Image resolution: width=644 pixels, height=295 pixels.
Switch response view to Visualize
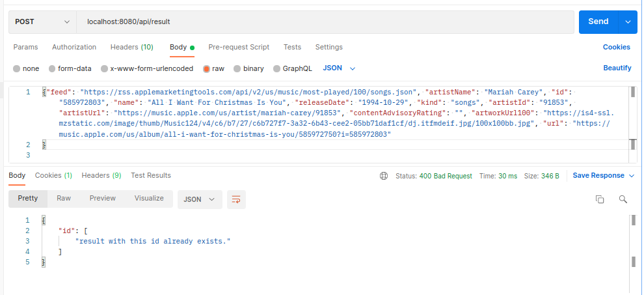pyautogui.click(x=149, y=199)
